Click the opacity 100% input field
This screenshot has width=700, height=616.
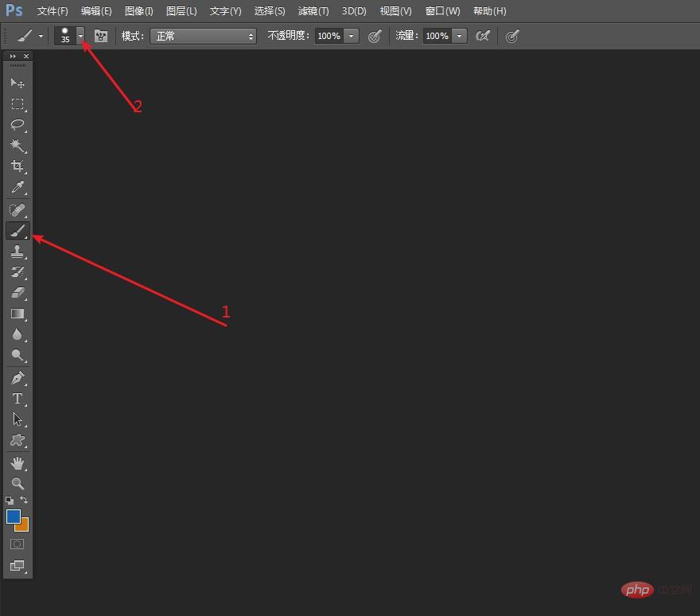click(x=329, y=36)
